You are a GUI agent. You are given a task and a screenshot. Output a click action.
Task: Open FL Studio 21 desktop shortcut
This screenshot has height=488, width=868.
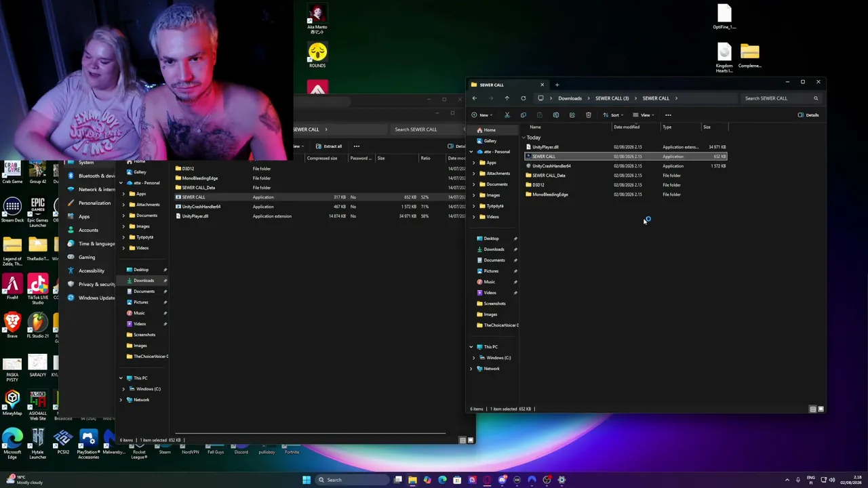point(38,325)
